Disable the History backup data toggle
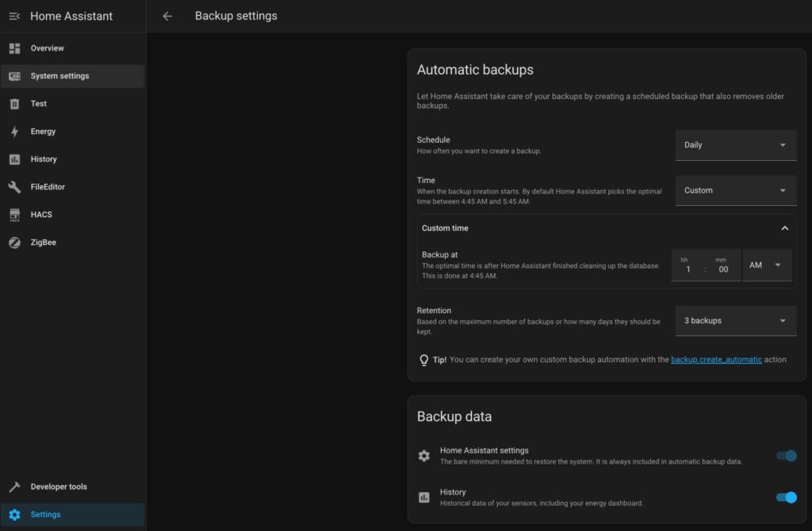Viewport: 812px width, 531px height. (x=786, y=498)
